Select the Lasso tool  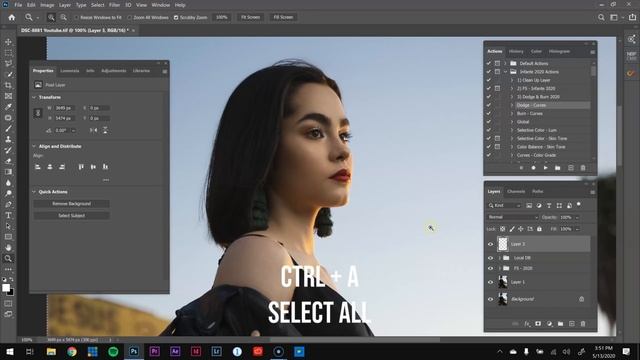(x=8, y=64)
